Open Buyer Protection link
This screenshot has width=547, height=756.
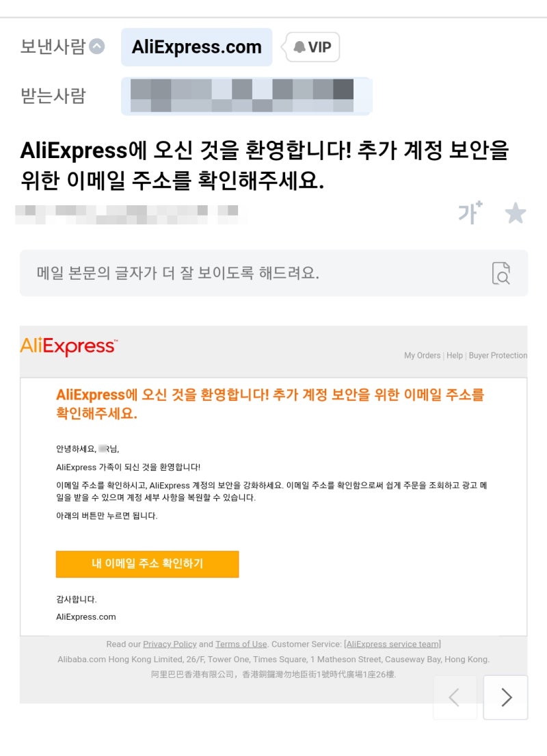pos(498,355)
